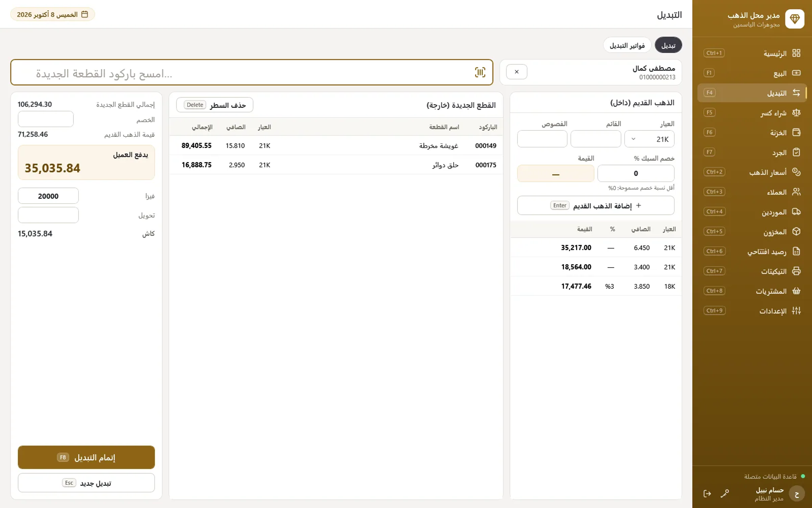Viewport: 812px width, 508px height.
Task: Click the فيزا amount field showing 20000
Action: pyautogui.click(x=48, y=196)
